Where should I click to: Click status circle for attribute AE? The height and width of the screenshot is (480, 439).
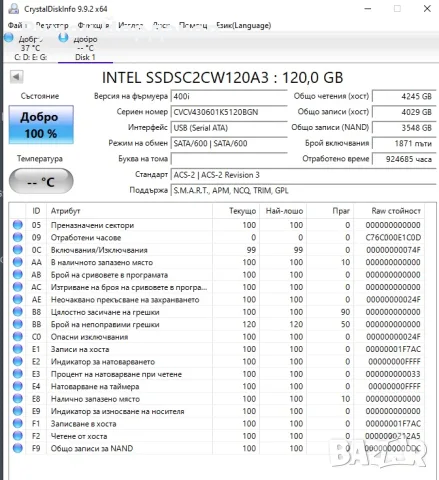click(18, 299)
